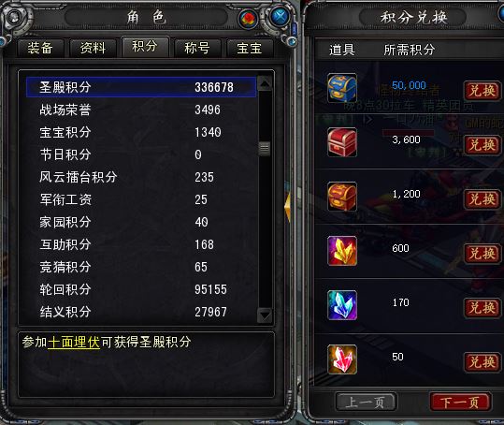Click the yellow crystal item icon
This screenshot has width=504, height=425.
tap(342, 251)
